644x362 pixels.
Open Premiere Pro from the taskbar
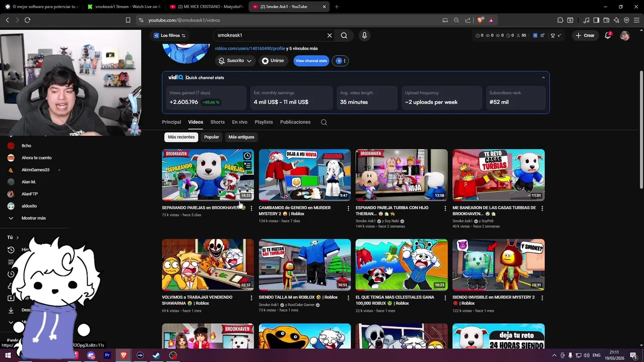pos(107,355)
